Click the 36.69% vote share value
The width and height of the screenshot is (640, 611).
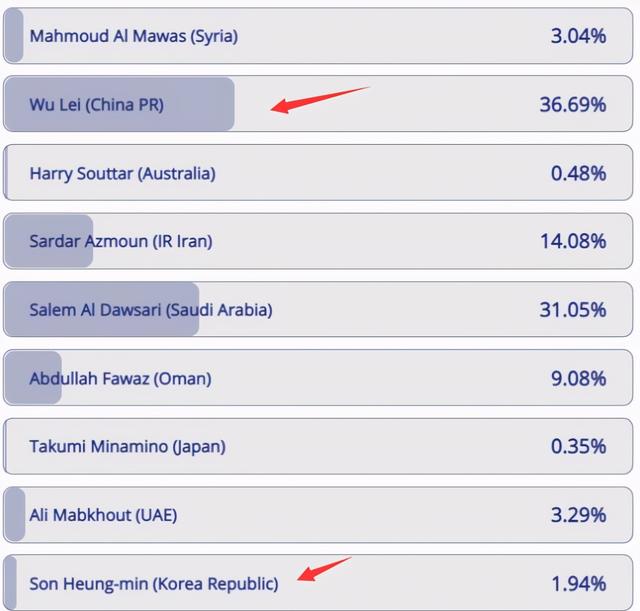point(573,105)
